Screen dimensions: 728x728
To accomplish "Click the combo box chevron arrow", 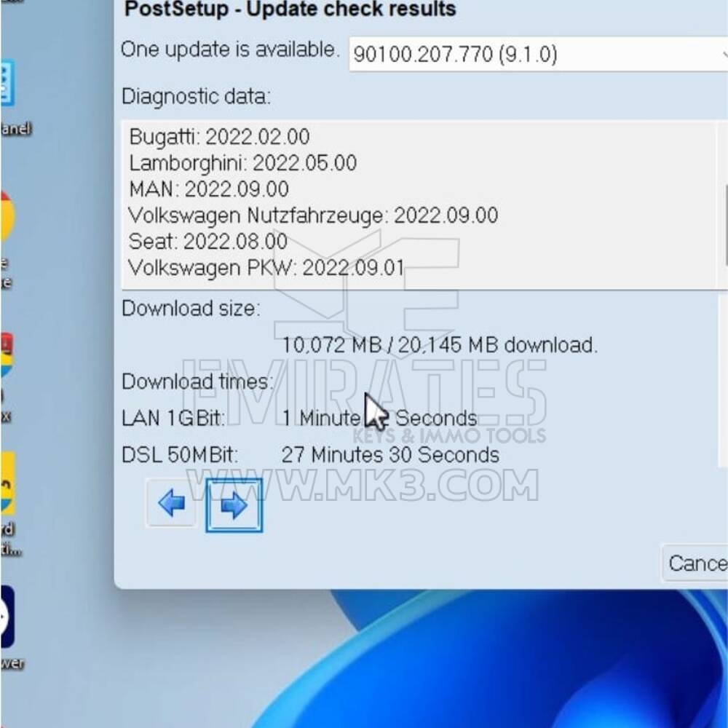I will (x=724, y=54).
